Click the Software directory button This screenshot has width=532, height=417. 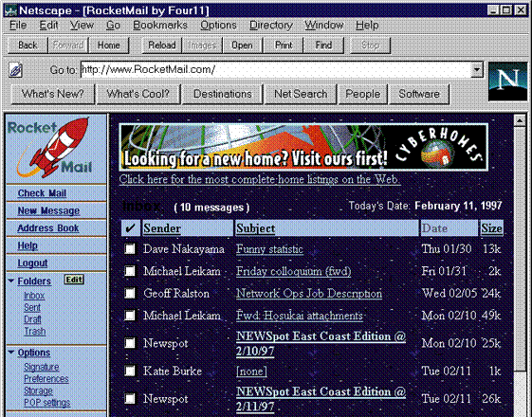click(x=419, y=94)
